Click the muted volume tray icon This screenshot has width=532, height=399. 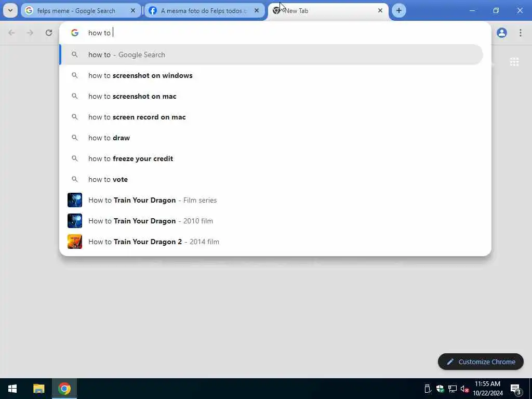coord(465,389)
